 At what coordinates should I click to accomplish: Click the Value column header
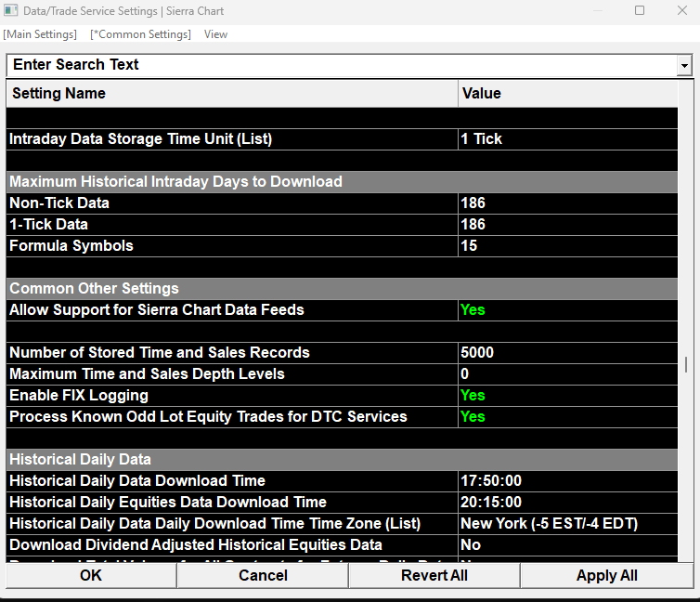pyautogui.click(x=568, y=93)
